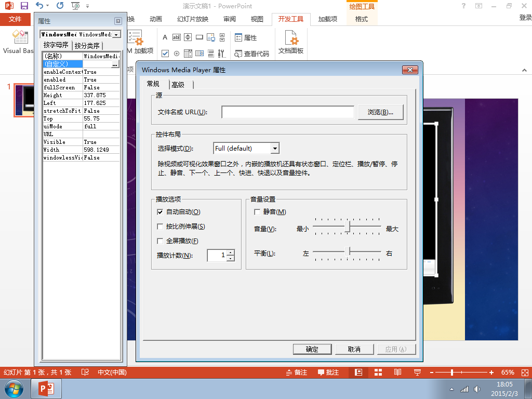Decrease 播放计数 play count spinner
The height and width of the screenshot is (399, 532).
[x=231, y=259]
